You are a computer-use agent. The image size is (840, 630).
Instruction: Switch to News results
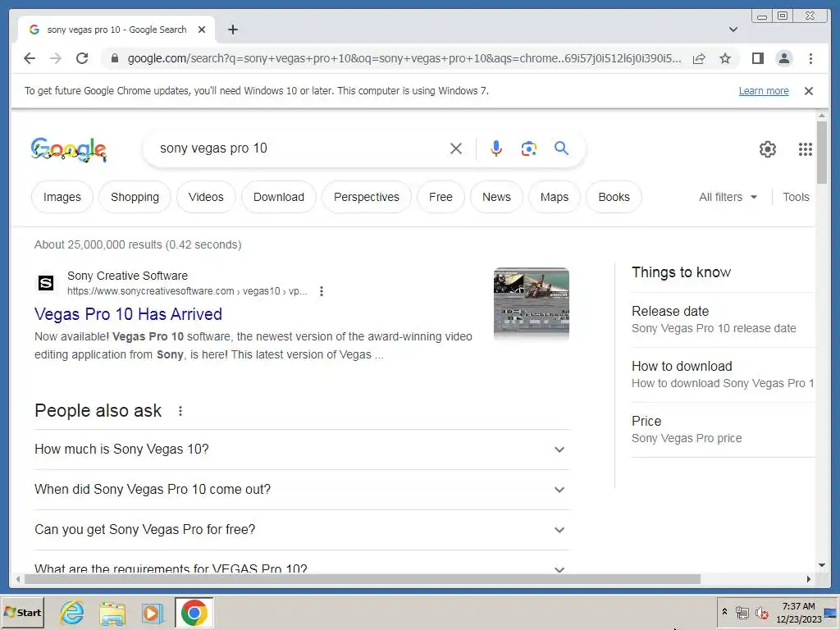[496, 197]
